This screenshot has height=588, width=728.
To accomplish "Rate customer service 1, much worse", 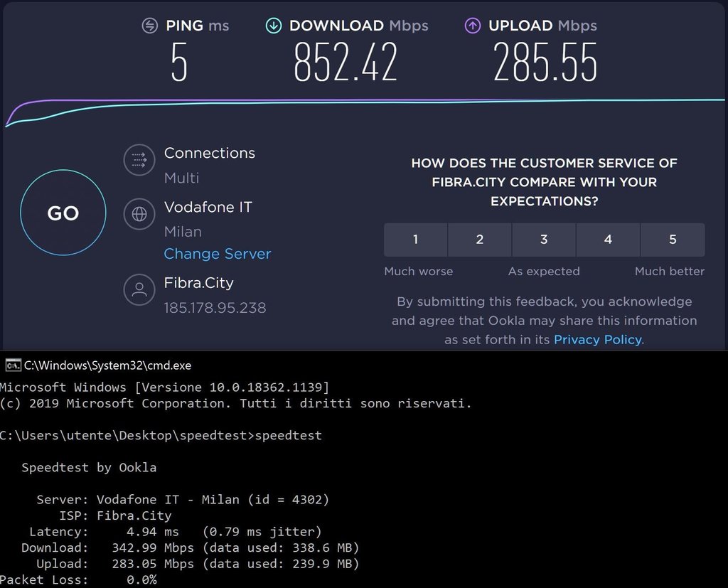I will pyautogui.click(x=415, y=240).
